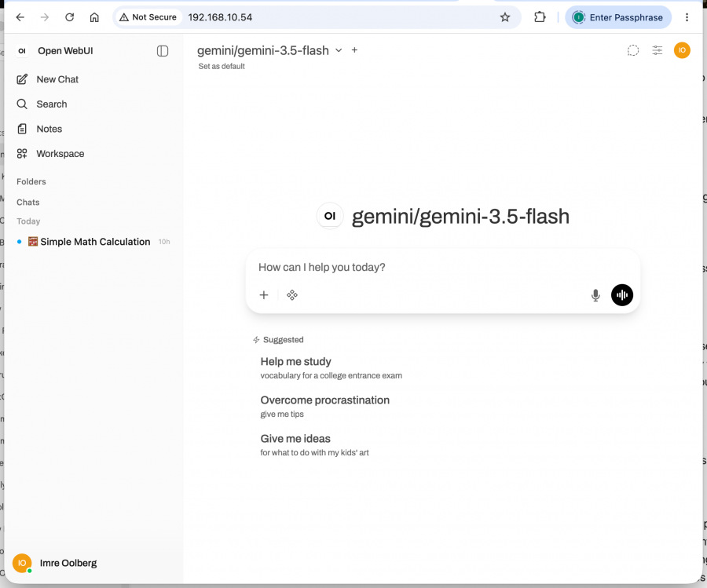Bookmark this page with the star icon
The image size is (707, 588).
[x=505, y=17]
